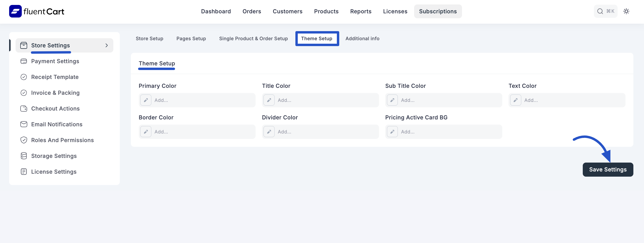Open the Text Color picker pencil icon
This screenshot has width=644, height=243.
coord(516,100)
